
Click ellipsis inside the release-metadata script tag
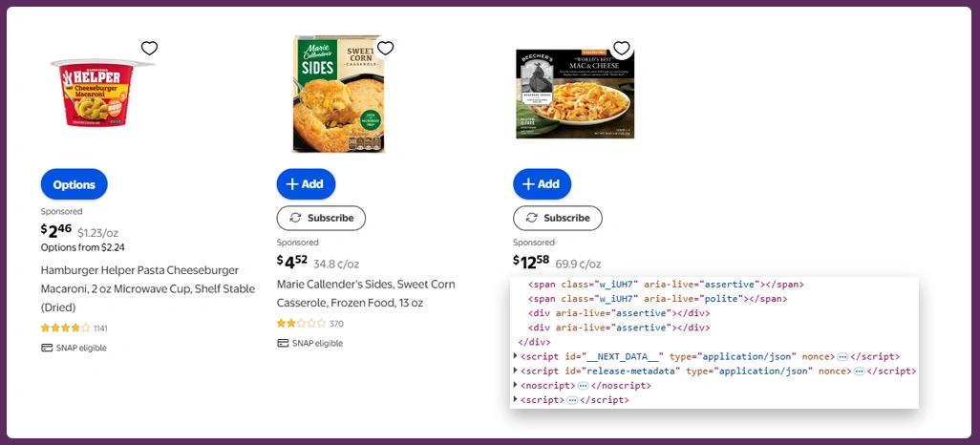click(x=857, y=371)
